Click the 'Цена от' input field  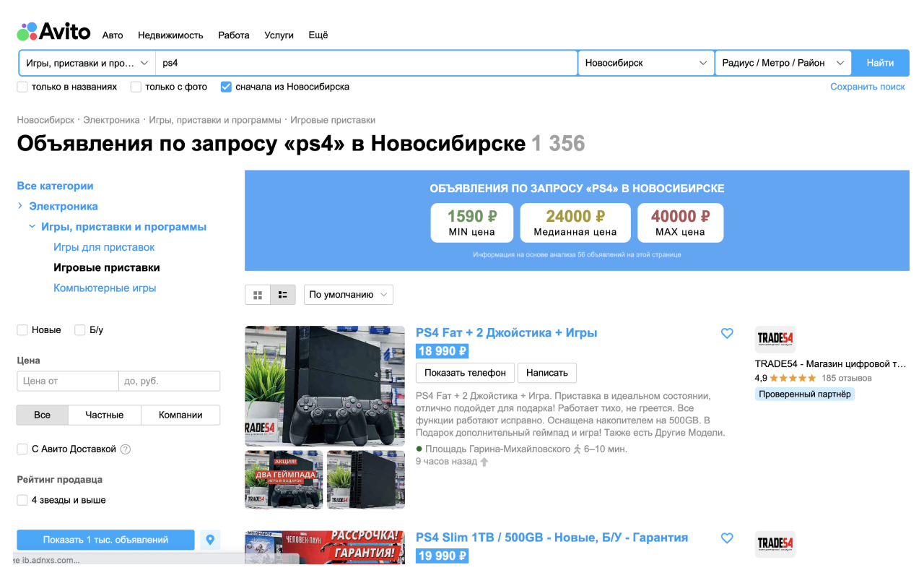68,381
